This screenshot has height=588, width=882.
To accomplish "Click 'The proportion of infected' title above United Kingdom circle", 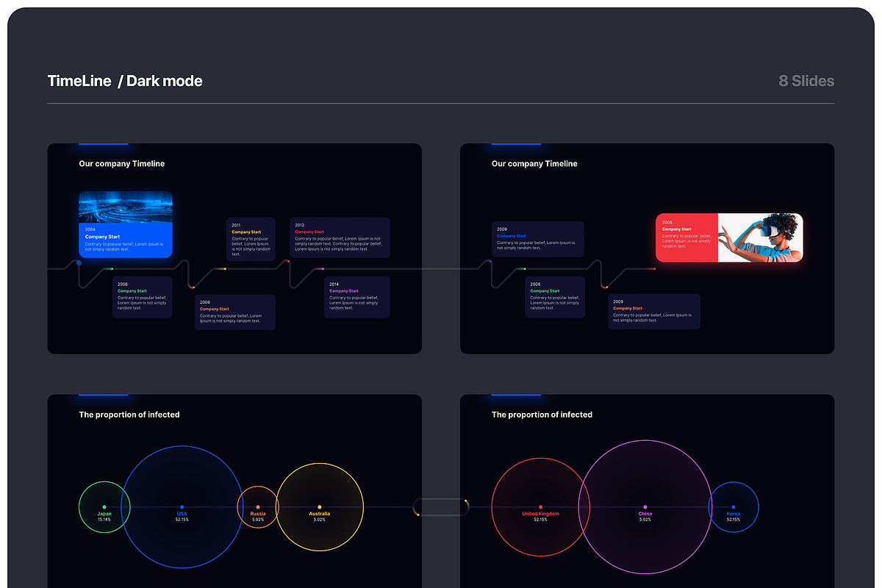I will point(542,415).
